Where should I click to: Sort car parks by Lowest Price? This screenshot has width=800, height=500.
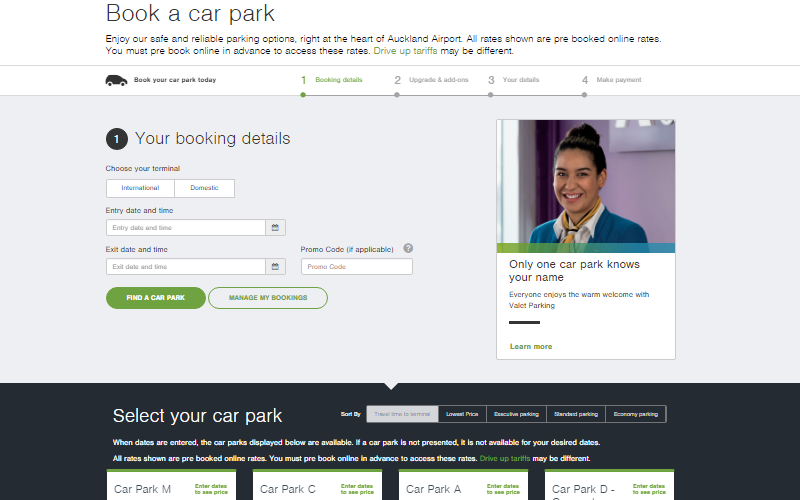462,414
